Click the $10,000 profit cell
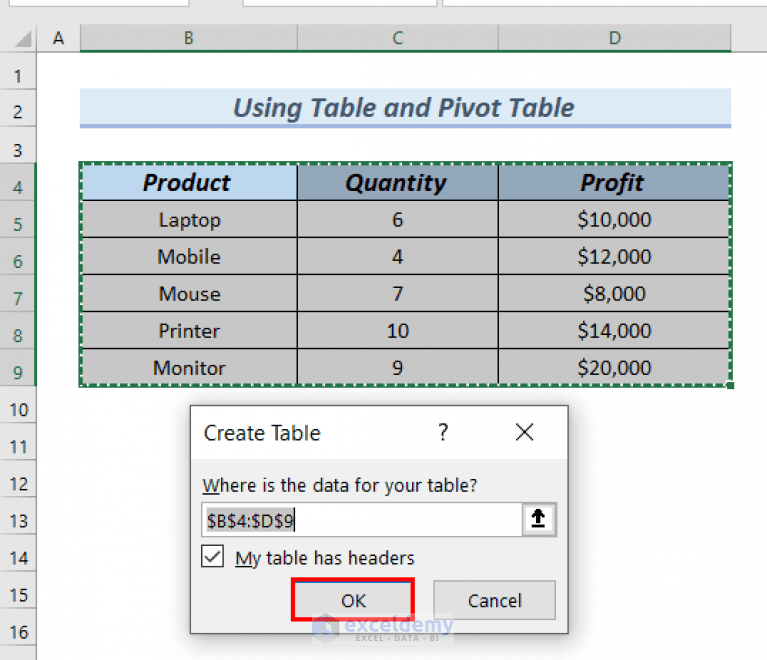The image size is (767, 660). (614, 219)
